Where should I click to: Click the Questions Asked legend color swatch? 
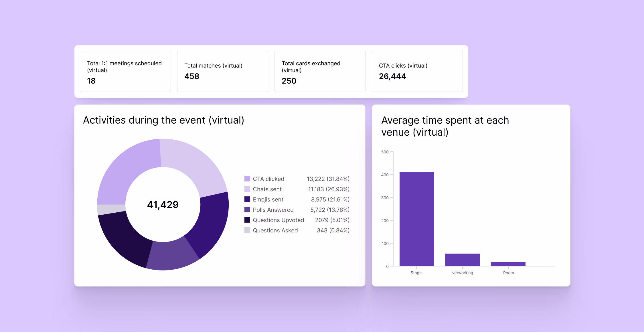[x=247, y=230]
